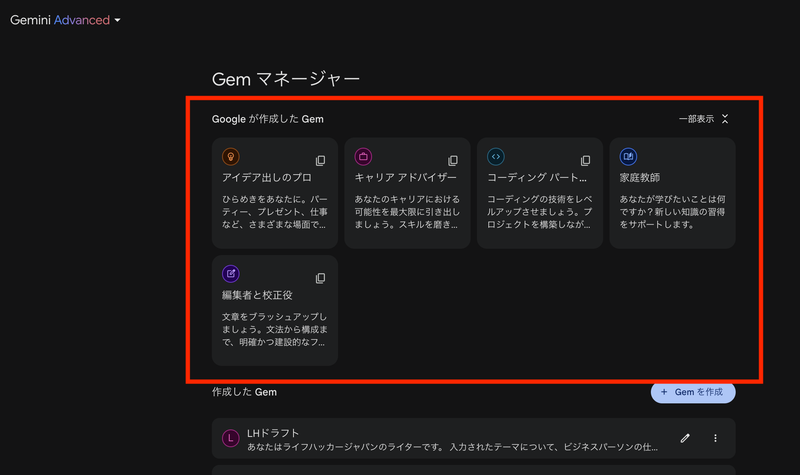
Task: Click the Google が作成した Gem section label
Action: 268,119
